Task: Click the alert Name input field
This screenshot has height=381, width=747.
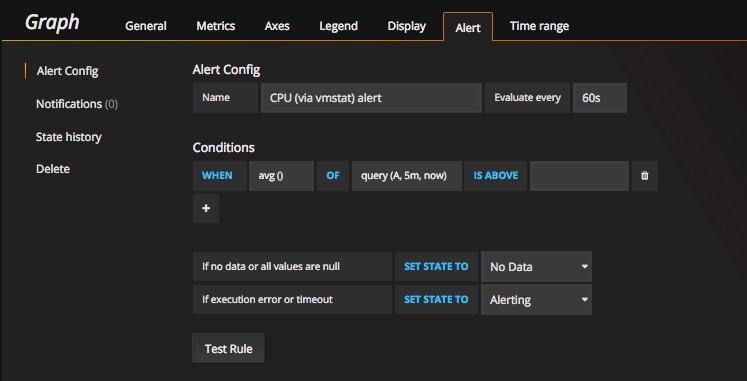Action: coord(371,98)
